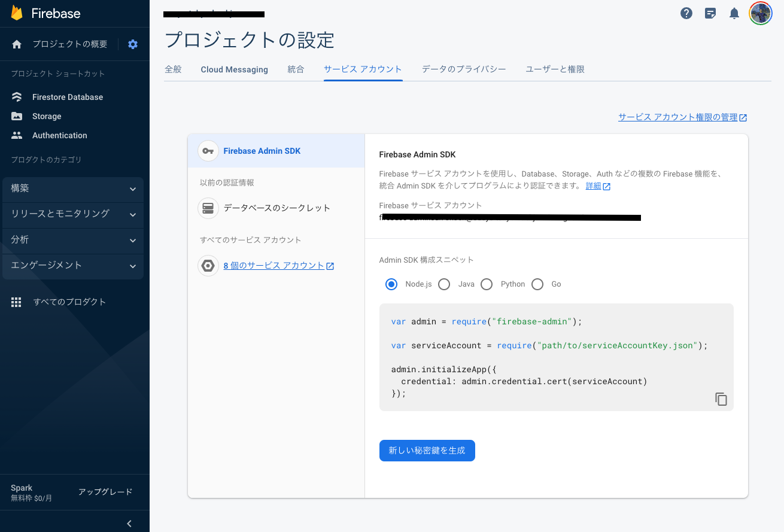
Task: Open the help question mark icon
Action: (x=686, y=13)
